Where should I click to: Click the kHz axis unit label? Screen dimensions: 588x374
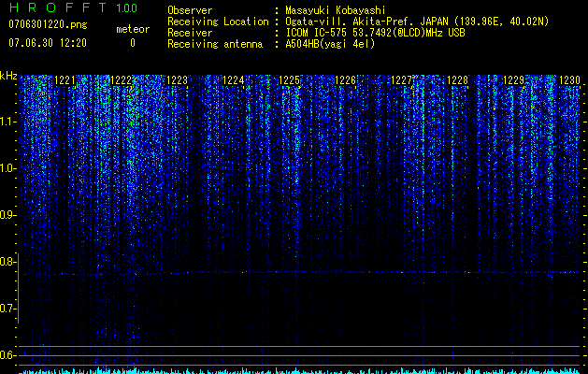(x=8, y=76)
